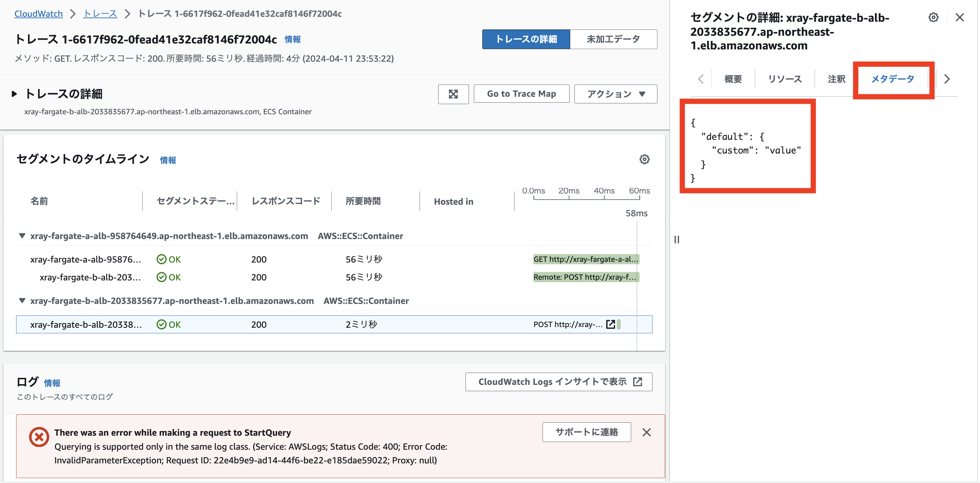Dismiss the StartQuery error alert

coord(646,432)
